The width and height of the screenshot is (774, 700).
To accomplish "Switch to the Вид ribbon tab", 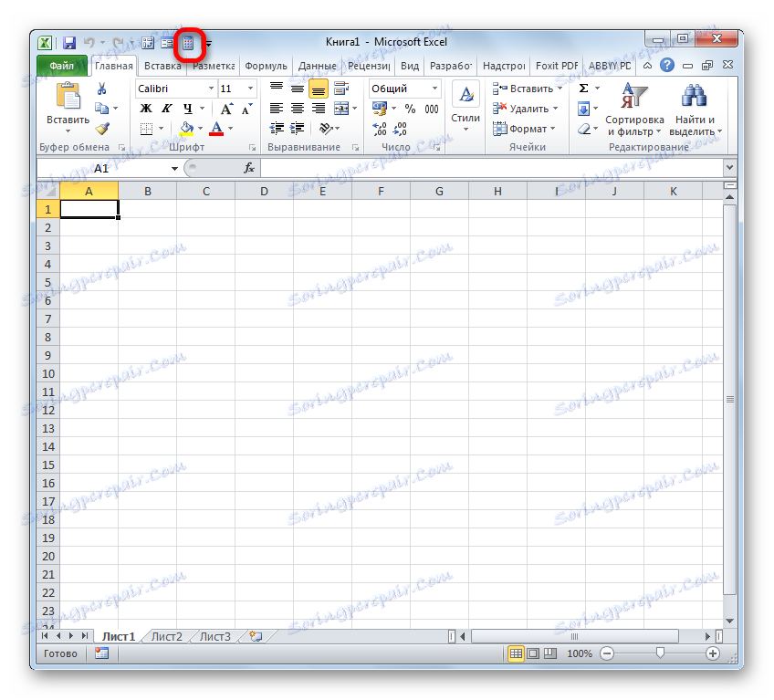I will (410, 66).
